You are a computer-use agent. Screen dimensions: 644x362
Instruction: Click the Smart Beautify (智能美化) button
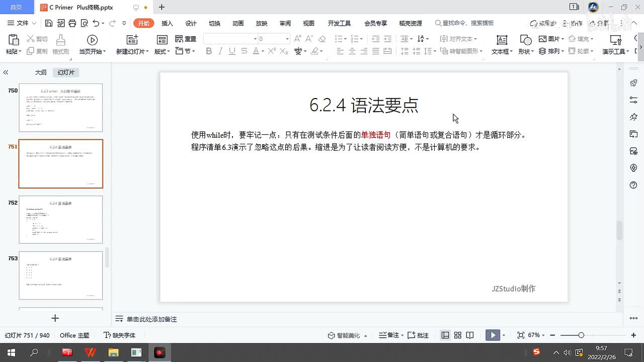(x=347, y=335)
